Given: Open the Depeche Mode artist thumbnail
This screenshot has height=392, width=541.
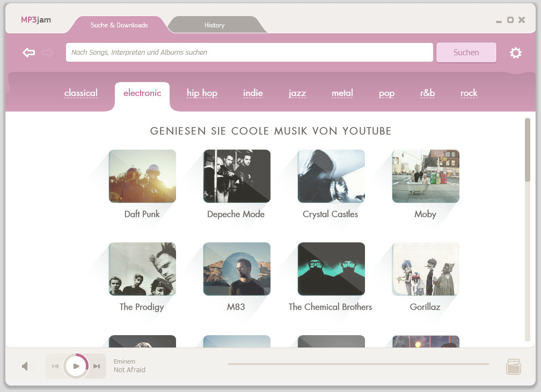Looking at the screenshot, I should pyautogui.click(x=237, y=176).
